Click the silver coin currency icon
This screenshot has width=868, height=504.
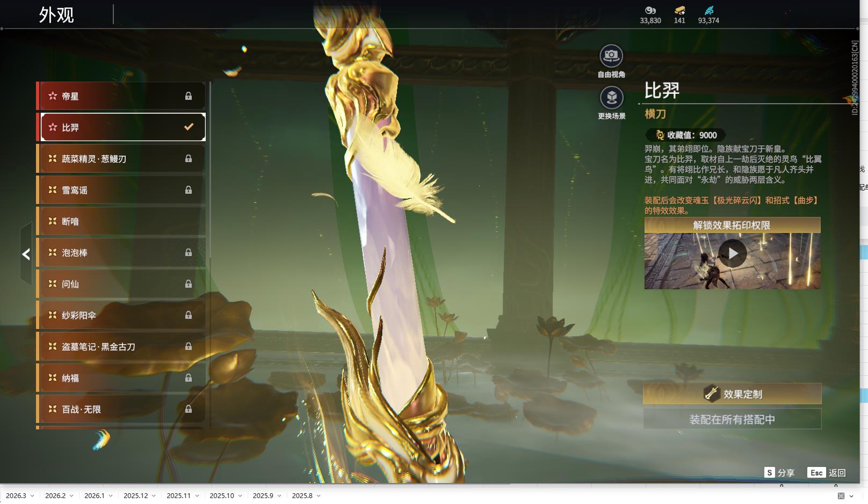click(x=650, y=10)
